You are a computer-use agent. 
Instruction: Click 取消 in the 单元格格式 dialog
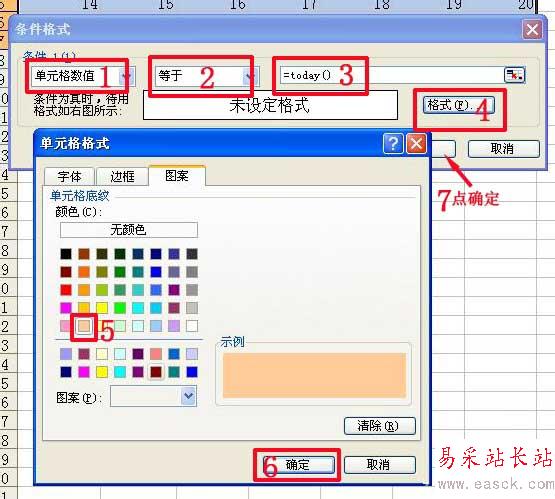(379, 465)
